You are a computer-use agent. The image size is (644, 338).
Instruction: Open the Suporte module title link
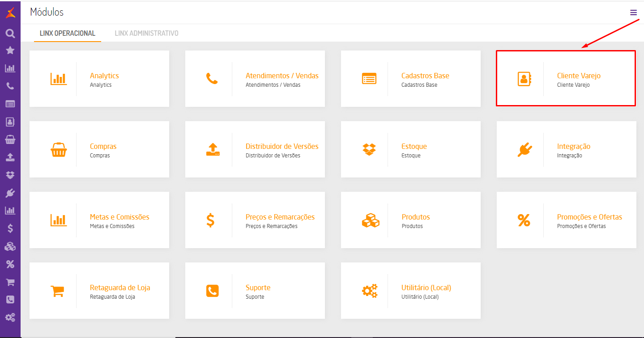(258, 287)
